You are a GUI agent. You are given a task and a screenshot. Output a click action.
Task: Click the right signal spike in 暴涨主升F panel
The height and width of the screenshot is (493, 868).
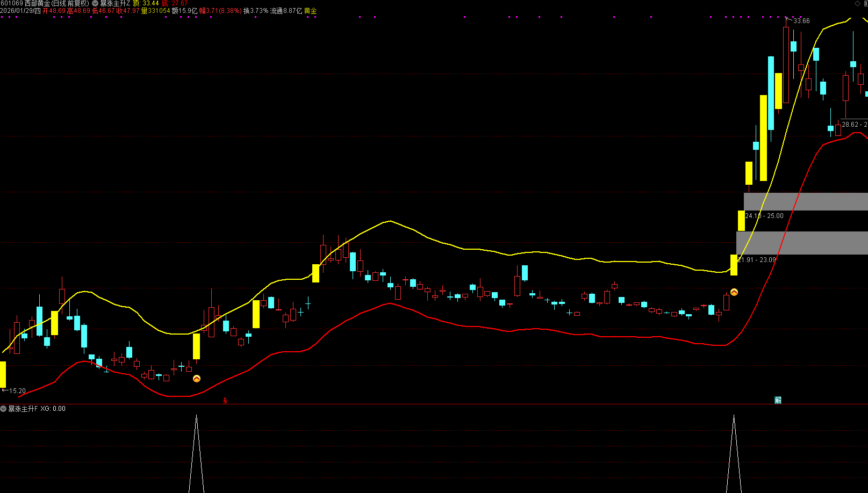[734, 453]
